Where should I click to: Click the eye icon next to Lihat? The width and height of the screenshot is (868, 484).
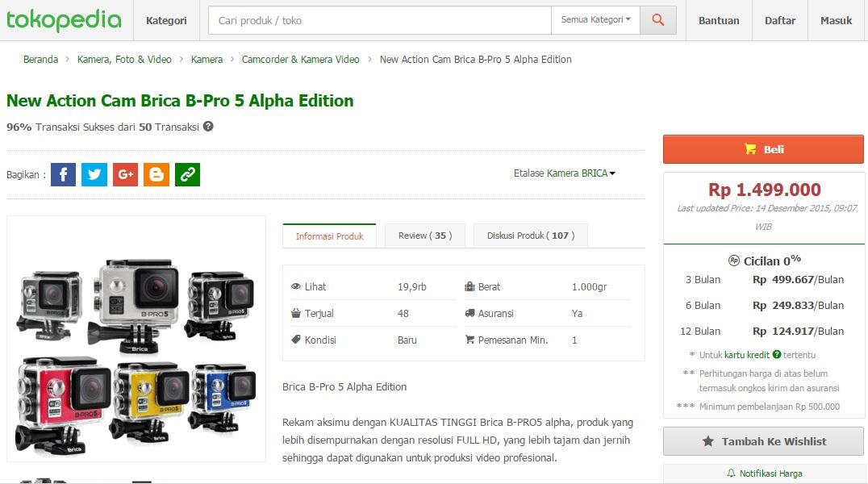[x=295, y=286]
